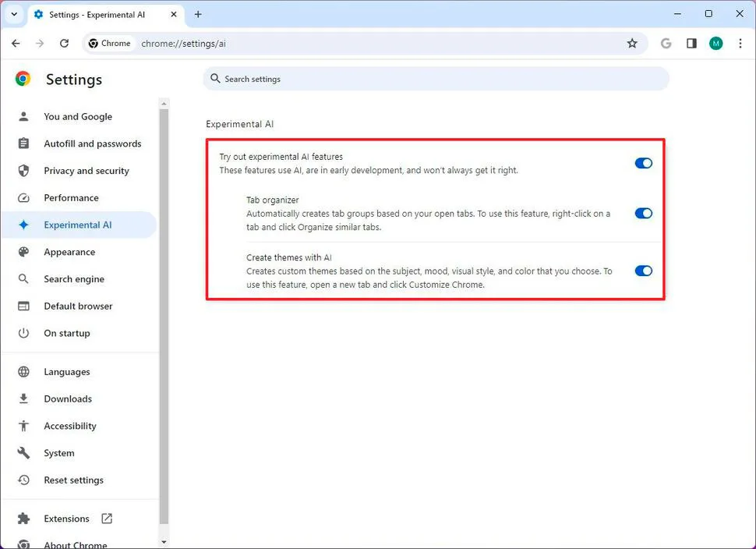
Task: Disable Try out experimental AI features toggle
Action: tap(643, 163)
